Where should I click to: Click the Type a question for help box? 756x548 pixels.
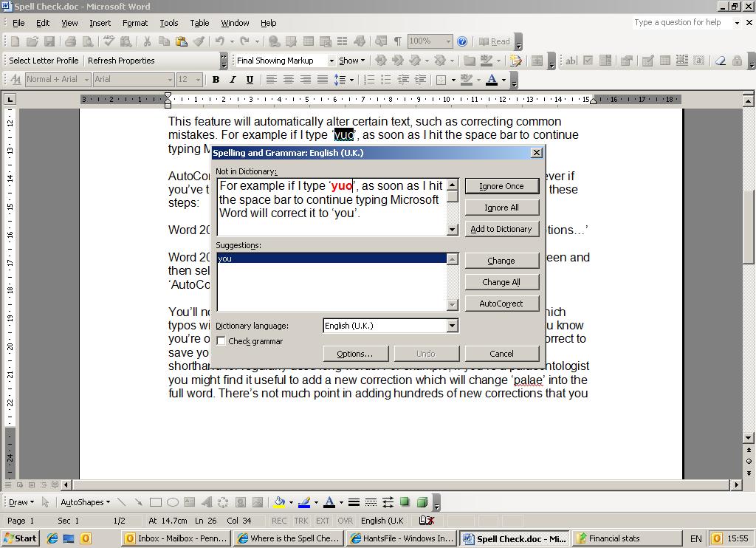click(681, 22)
